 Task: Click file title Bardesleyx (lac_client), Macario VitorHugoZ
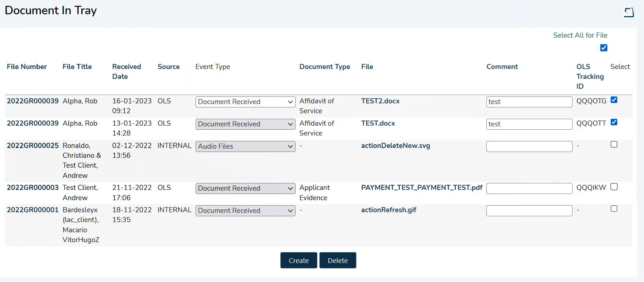[81, 225]
